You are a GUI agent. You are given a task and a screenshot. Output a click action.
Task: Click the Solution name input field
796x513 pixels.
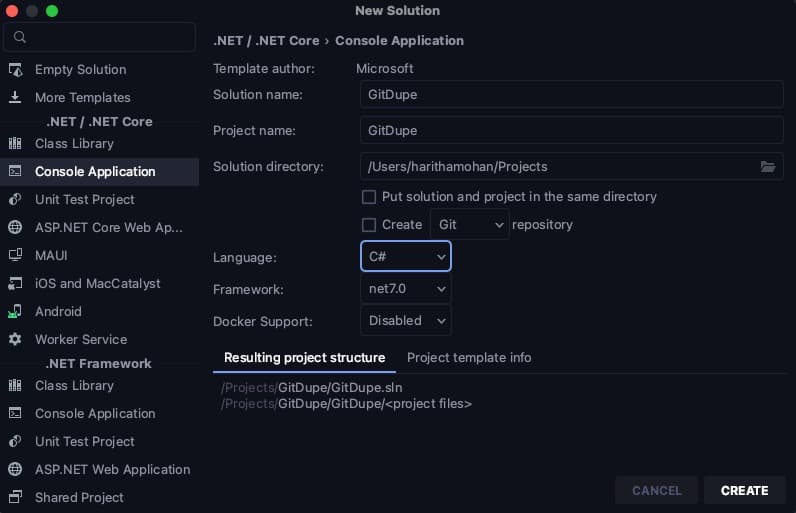point(571,94)
